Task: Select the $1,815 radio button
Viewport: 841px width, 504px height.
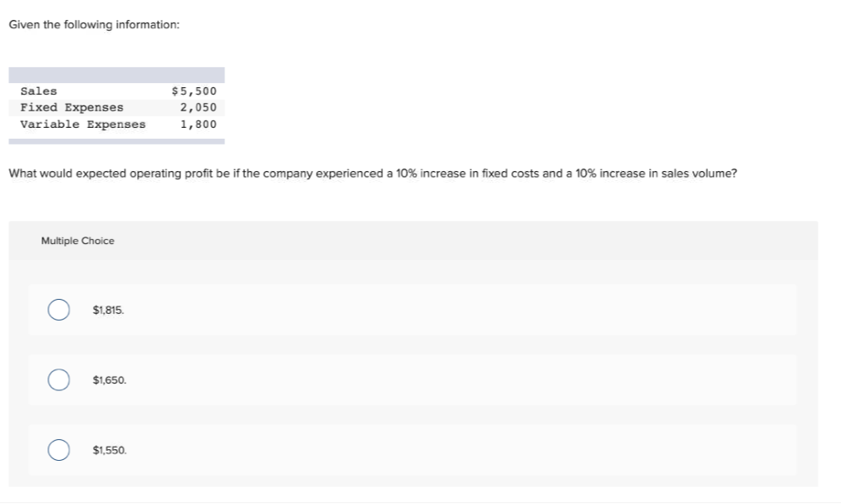Action: tap(58, 310)
